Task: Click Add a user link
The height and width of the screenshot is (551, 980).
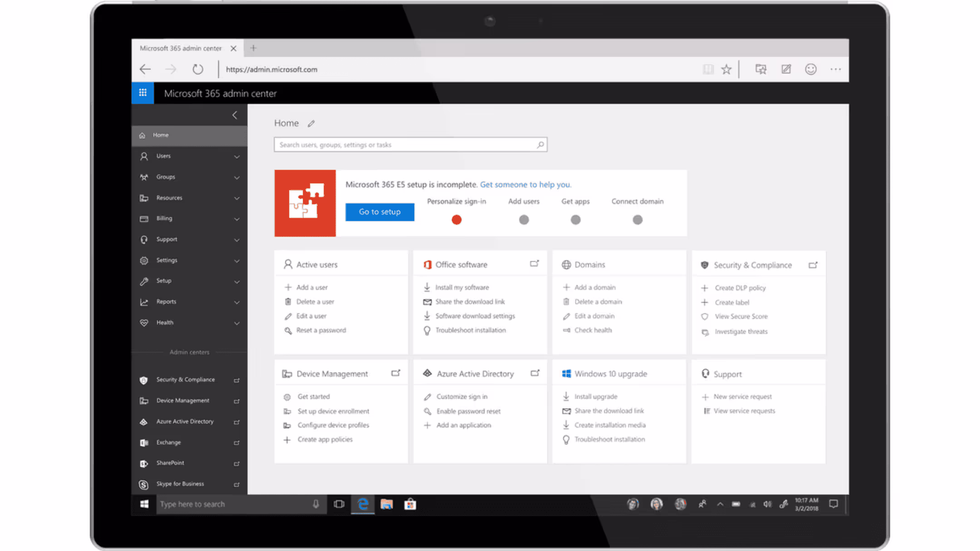Action: coord(312,288)
